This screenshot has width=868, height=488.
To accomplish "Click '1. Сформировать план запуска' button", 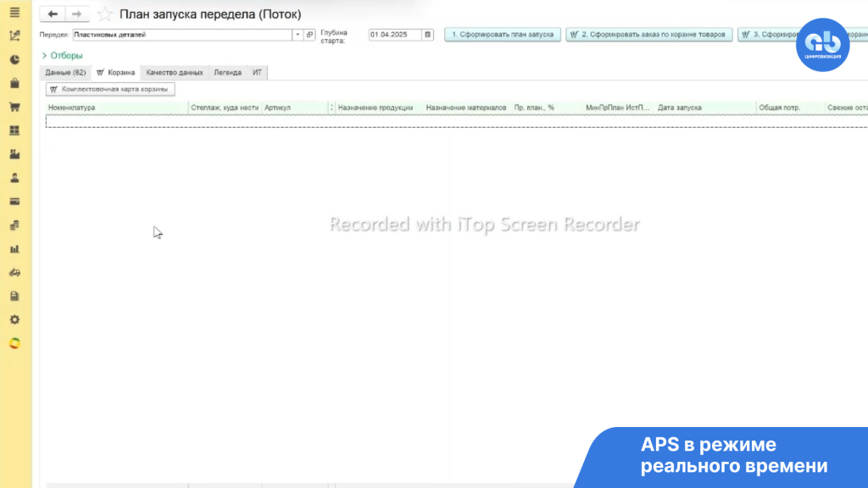I will [503, 34].
